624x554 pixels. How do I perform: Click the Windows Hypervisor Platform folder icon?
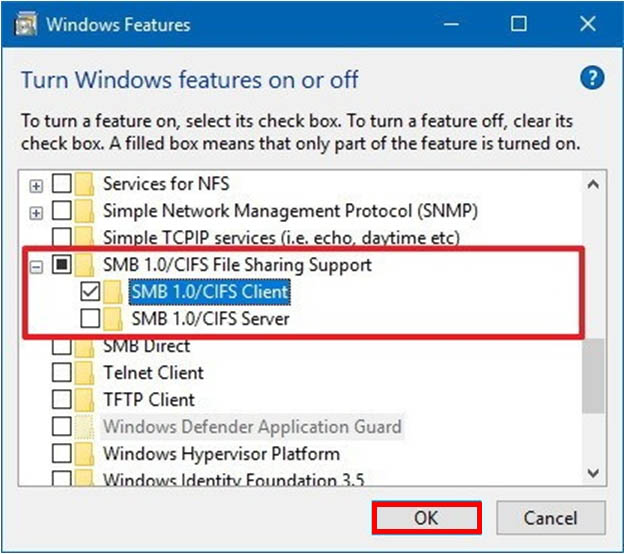point(85,453)
